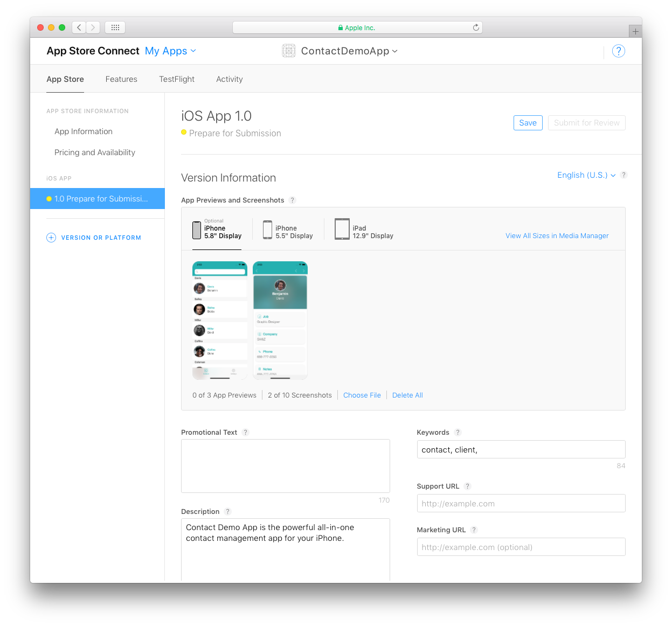The width and height of the screenshot is (672, 626).
Task: Open App Information in the sidebar
Action: (x=84, y=131)
